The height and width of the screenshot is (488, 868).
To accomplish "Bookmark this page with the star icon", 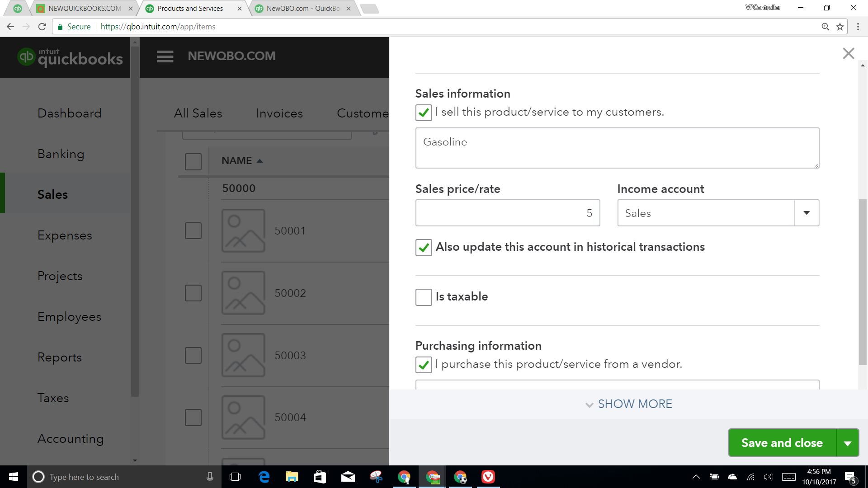I will pos(840,27).
